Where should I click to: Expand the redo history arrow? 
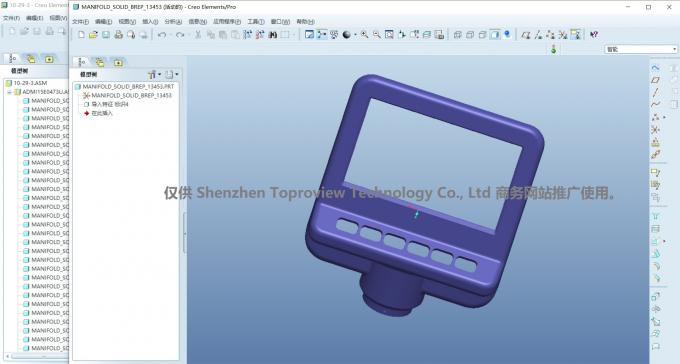[x=189, y=35]
